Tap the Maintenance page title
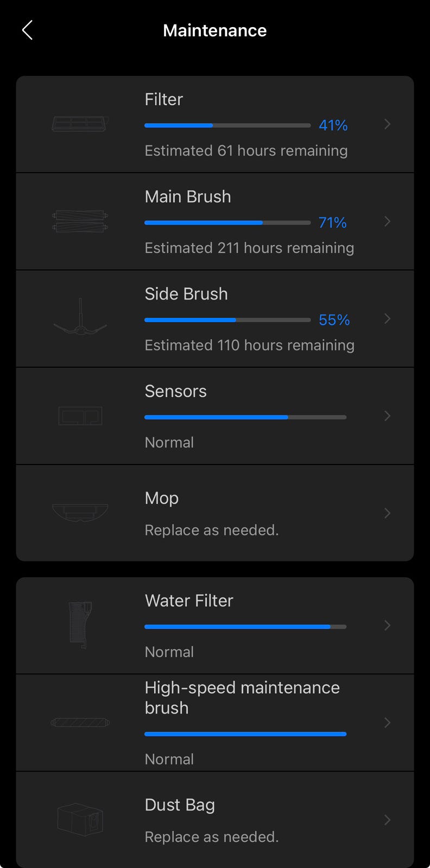The width and height of the screenshot is (430, 868). tap(214, 30)
